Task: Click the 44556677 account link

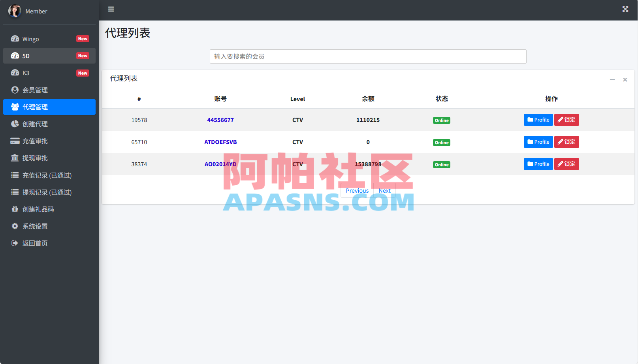Action: click(x=220, y=120)
